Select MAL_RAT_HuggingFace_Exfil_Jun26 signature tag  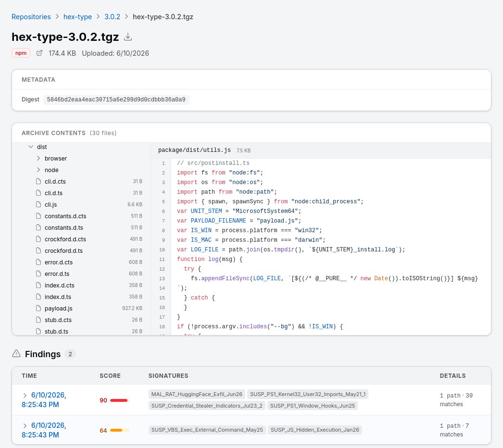point(197,394)
